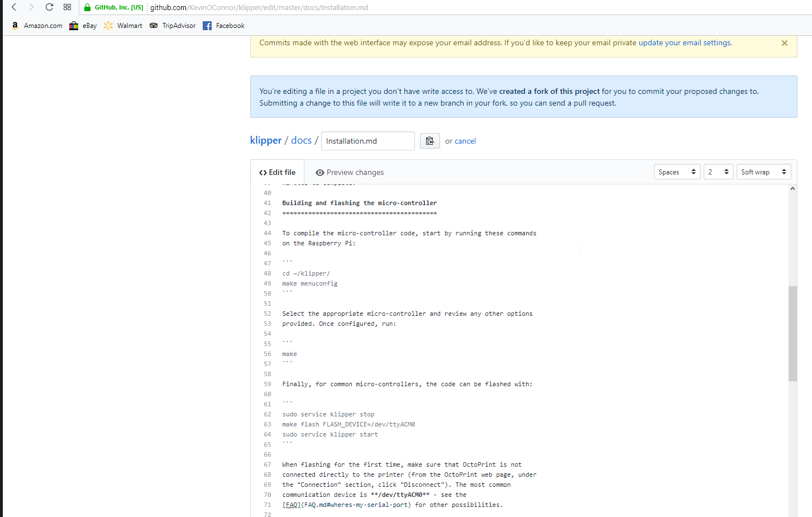The width and height of the screenshot is (812, 517).
Task: Copy the file path to clipboard
Action: (x=430, y=141)
